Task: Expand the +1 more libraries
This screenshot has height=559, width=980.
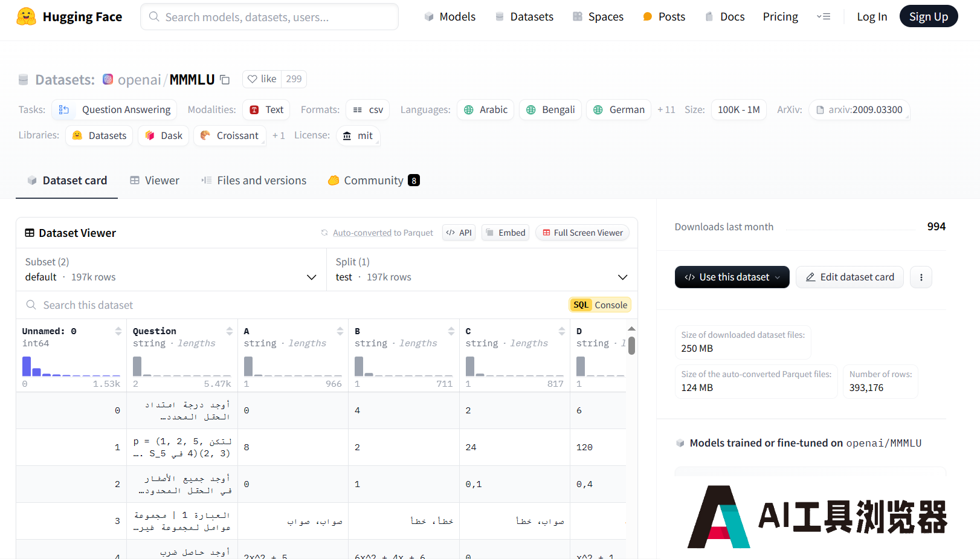Action: 279,135
